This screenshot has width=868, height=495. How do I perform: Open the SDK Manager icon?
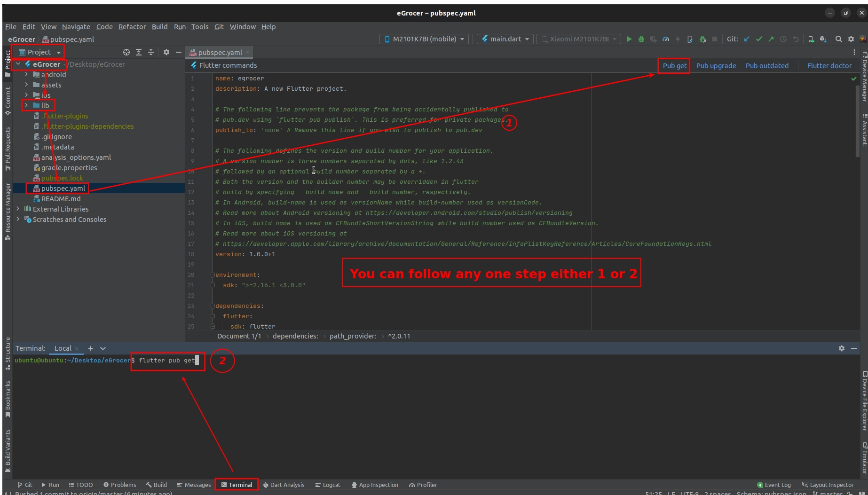point(823,39)
